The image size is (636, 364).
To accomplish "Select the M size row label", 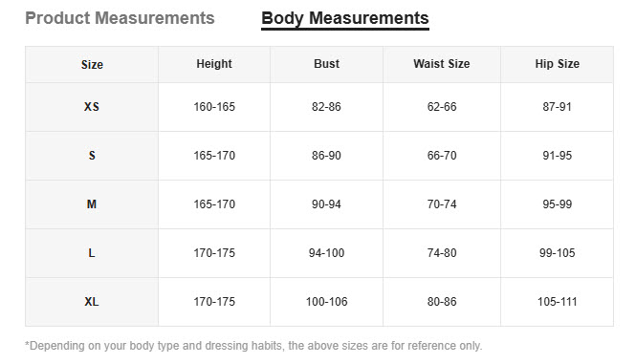I will click(x=92, y=203).
